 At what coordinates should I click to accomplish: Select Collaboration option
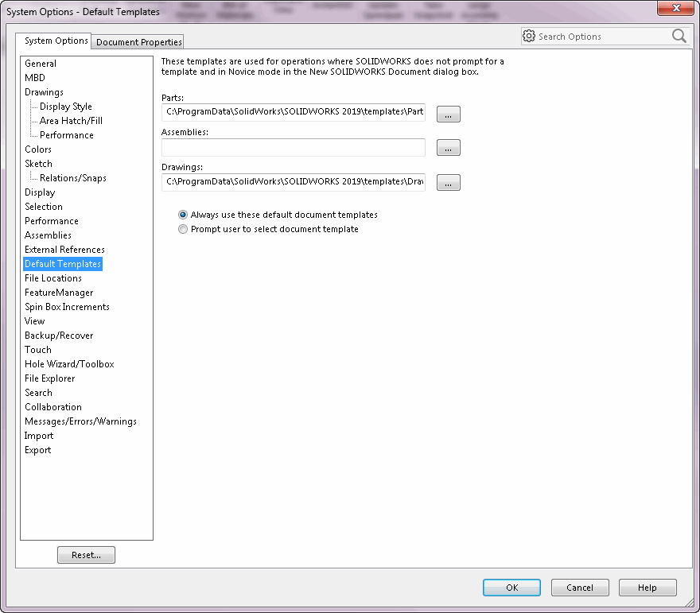click(53, 407)
